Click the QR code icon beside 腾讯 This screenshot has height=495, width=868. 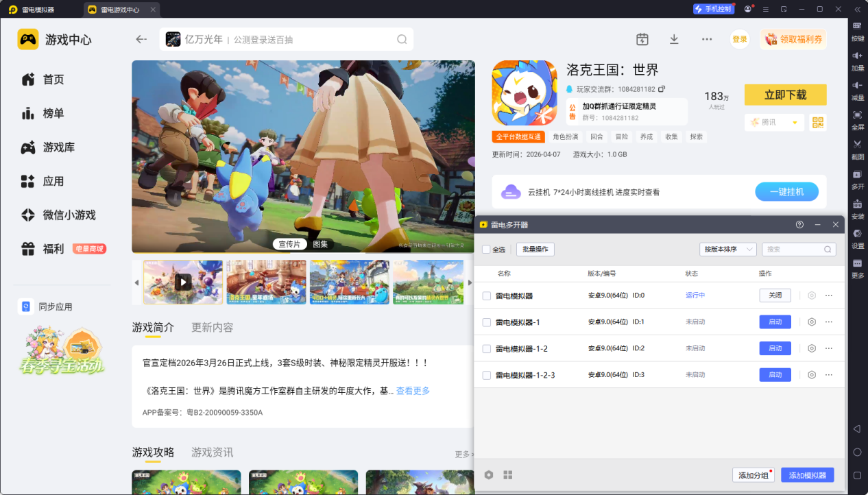(x=817, y=122)
